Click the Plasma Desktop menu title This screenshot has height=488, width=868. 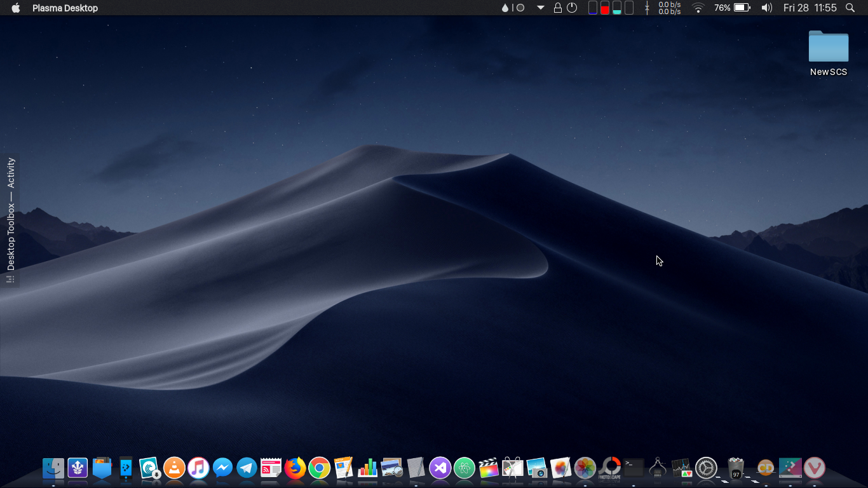coord(65,8)
